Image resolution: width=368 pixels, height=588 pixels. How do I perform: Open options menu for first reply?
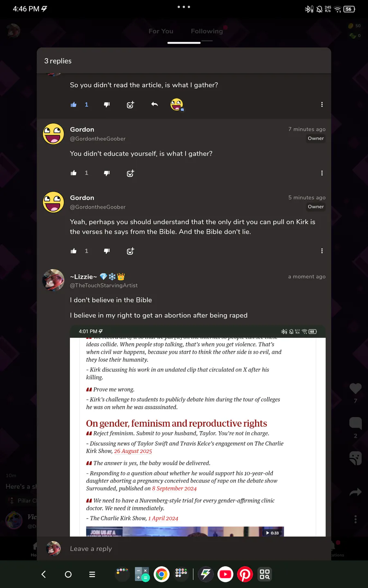click(322, 105)
